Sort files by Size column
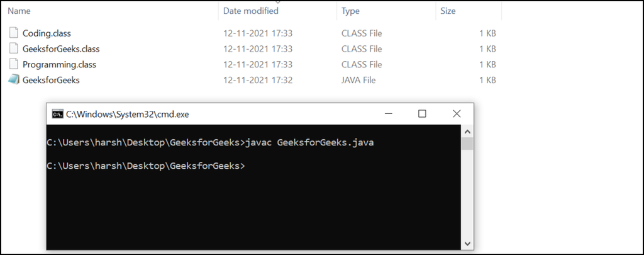 (448, 11)
